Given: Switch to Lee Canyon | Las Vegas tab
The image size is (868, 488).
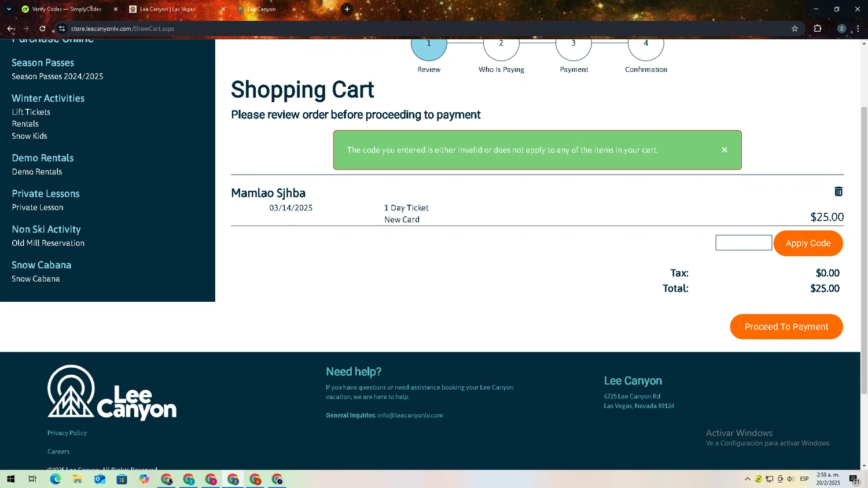Looking at the screenshot, I should [168, 9].
